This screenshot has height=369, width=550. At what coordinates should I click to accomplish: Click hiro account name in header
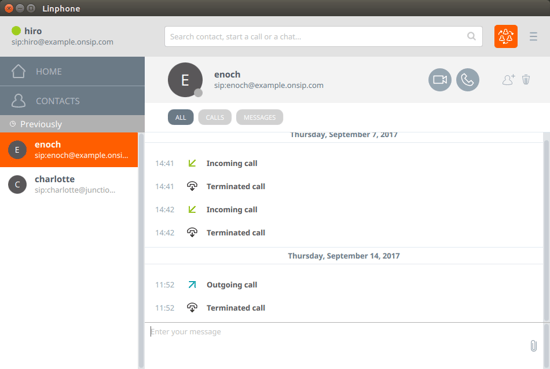click(33, 31)
